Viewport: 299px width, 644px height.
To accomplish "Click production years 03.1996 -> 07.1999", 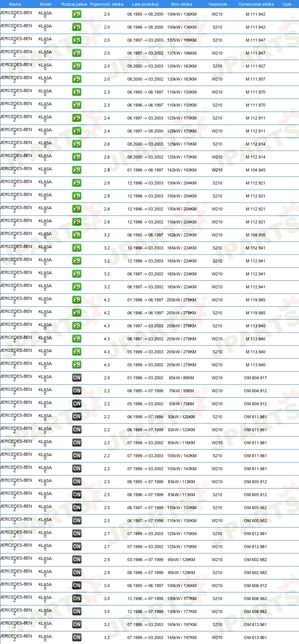I will point(145,560).
